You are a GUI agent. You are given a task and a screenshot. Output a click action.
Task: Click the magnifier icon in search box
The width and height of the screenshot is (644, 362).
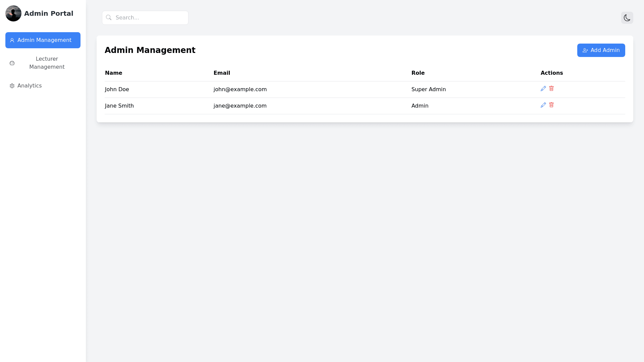pyautogui.click(x=109, y=17)
